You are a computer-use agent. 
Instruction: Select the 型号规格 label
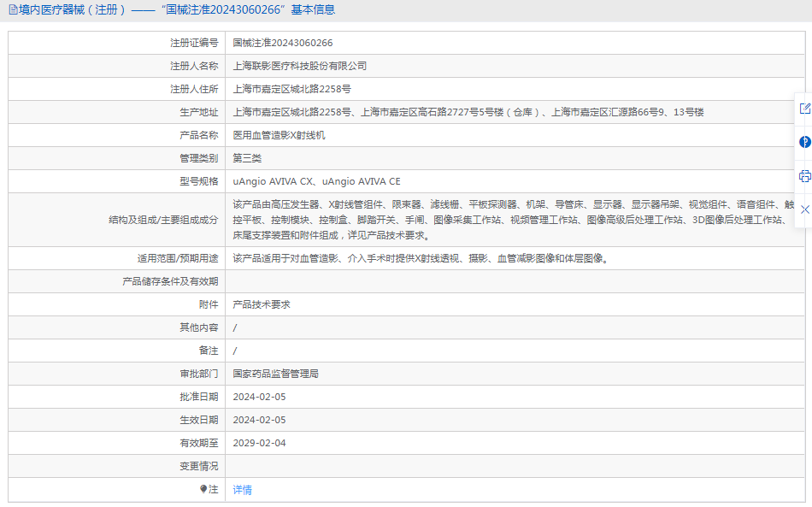point(199,182)
